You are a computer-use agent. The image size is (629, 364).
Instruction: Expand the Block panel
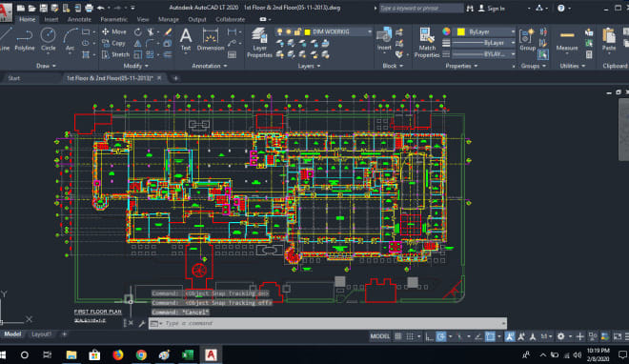coord(393,66)
